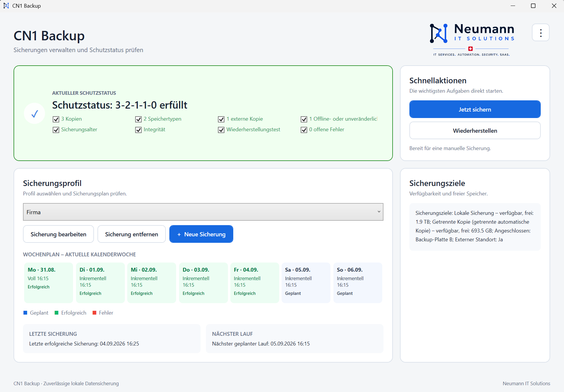Maximize the CN1 Backup window

tap(533, 6)
